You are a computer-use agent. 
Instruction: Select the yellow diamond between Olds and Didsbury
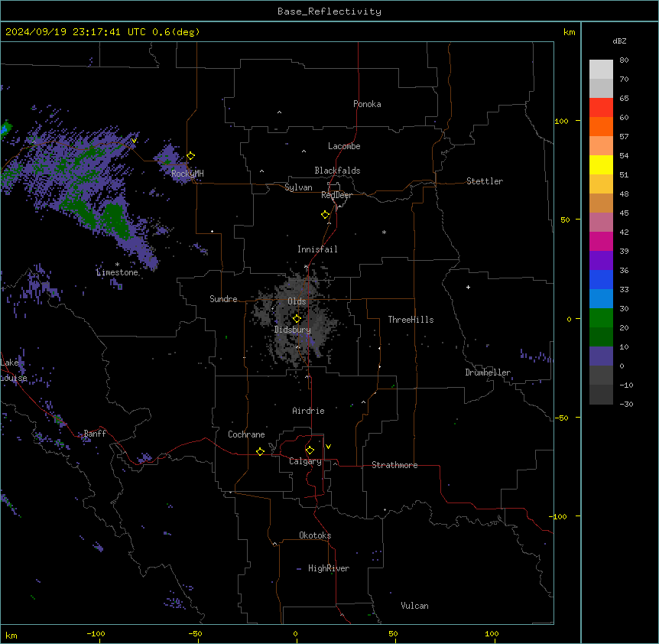[297, 319]
